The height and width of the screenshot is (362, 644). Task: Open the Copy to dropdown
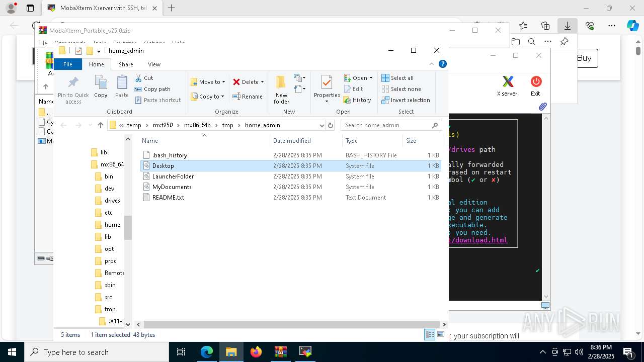point(208,97)
